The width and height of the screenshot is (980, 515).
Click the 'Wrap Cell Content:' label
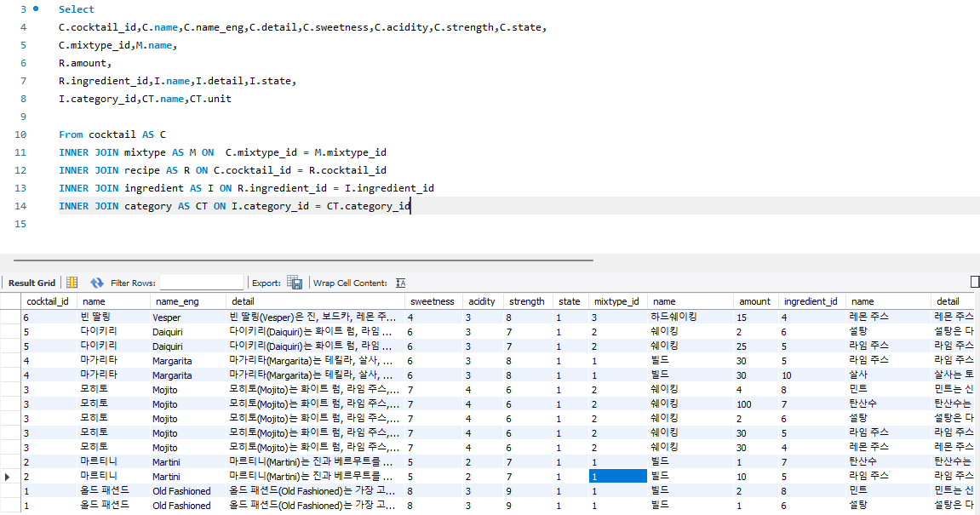[x=350, y=283]
